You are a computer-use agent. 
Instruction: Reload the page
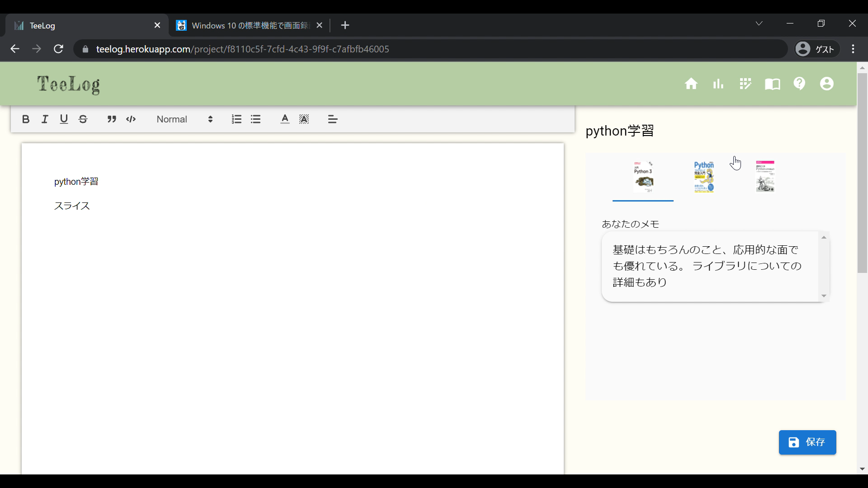tap(58, 49)
